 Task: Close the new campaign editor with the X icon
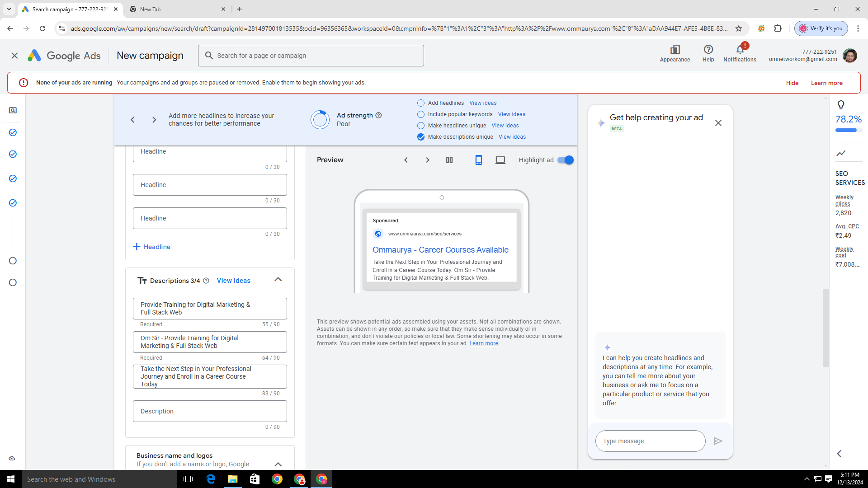(14, 56)
